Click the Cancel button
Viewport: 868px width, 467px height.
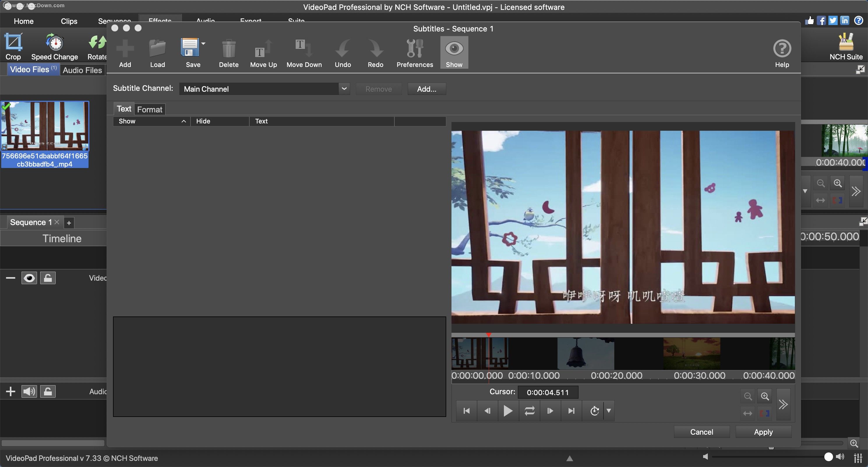coord(702,432)
